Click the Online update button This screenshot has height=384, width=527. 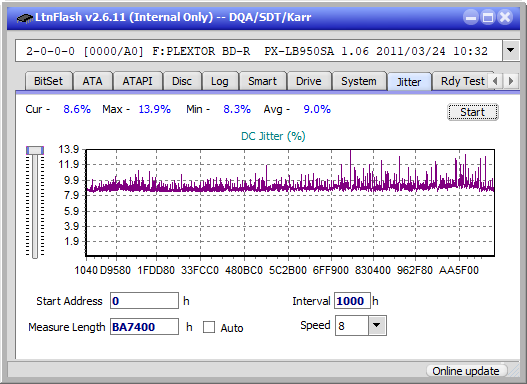[466, 371]
